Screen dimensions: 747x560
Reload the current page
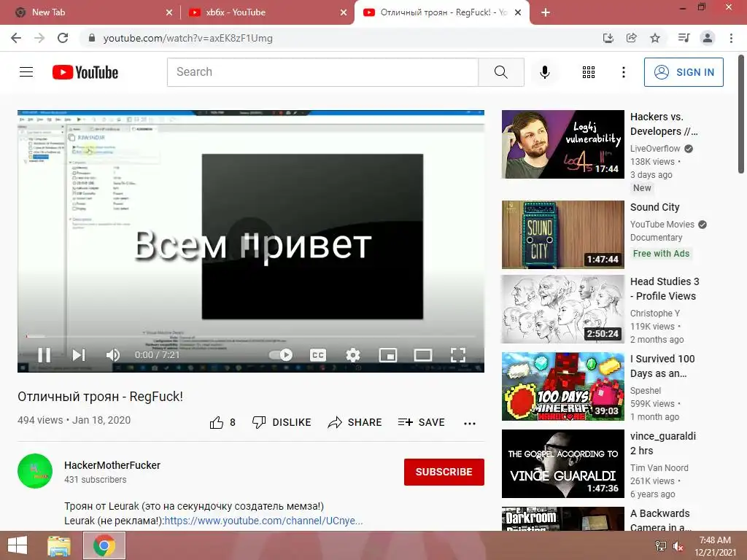point(63,38)
